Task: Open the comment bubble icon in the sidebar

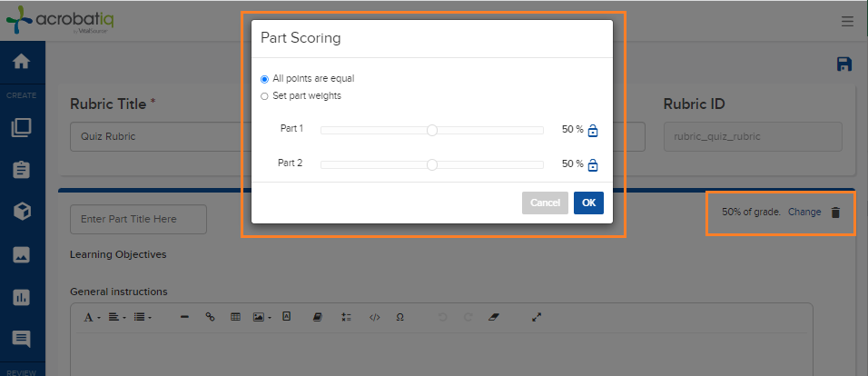Action: (22, 339)
